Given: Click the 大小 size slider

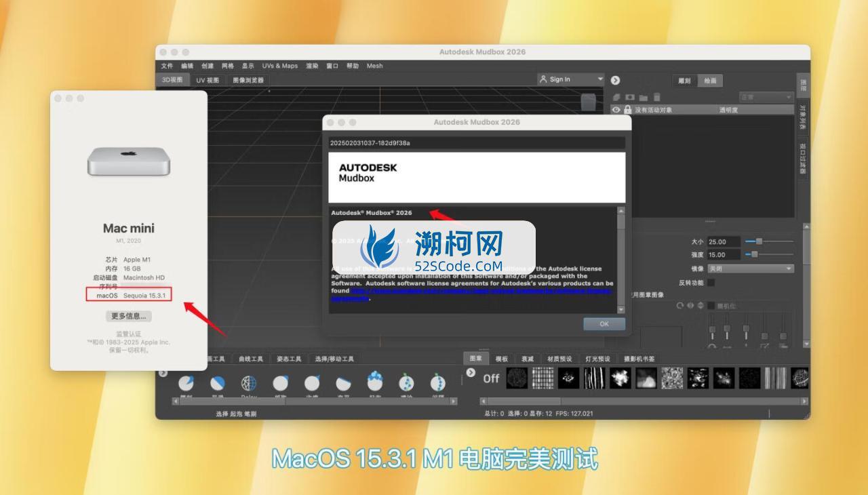Looking at the screenshot, I should coord(769,241).
